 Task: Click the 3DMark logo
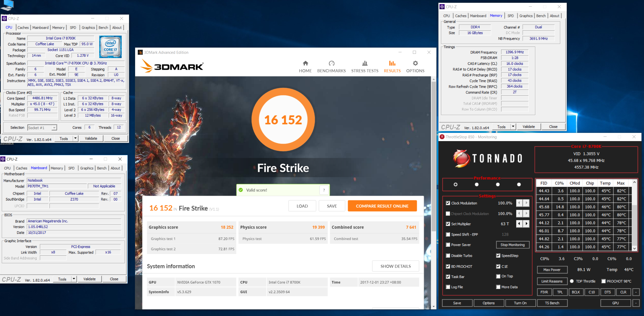[172, 66]
